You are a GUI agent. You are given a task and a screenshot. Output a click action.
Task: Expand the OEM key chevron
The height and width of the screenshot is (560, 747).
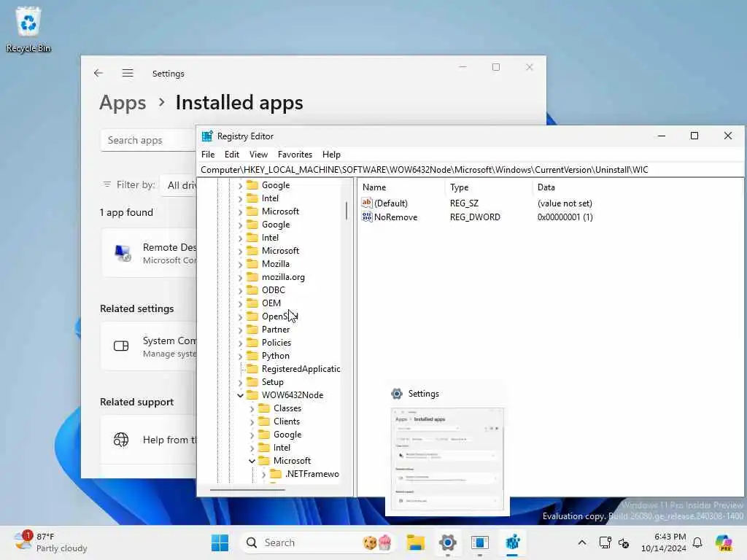[x=240, y=303]
